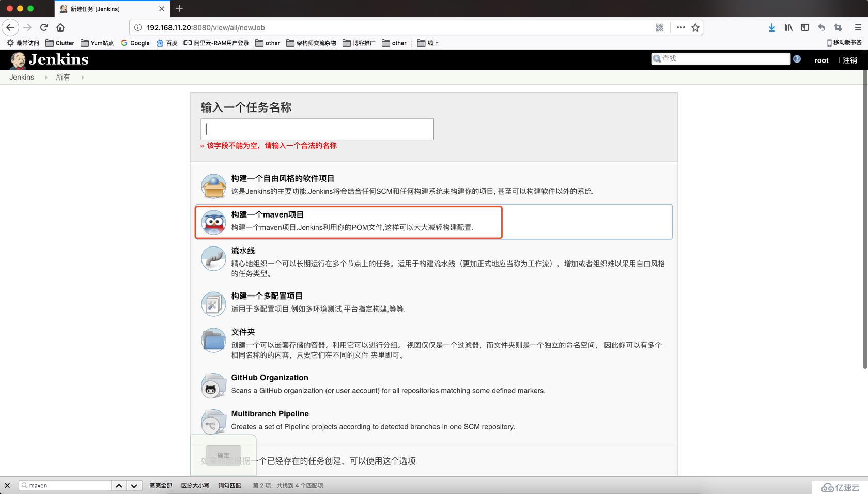Click the crop screenshot toolbar icon

[x=838, y=27]
